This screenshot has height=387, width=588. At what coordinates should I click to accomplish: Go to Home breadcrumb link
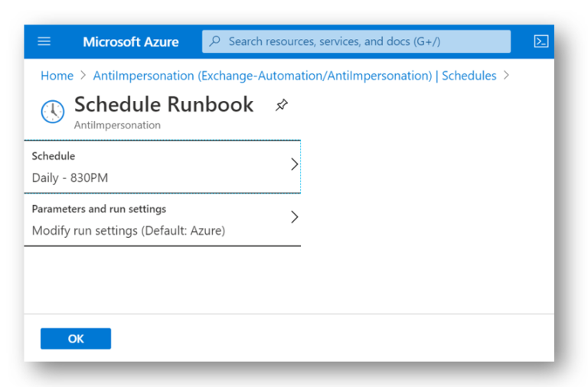(x=57, y=76)
